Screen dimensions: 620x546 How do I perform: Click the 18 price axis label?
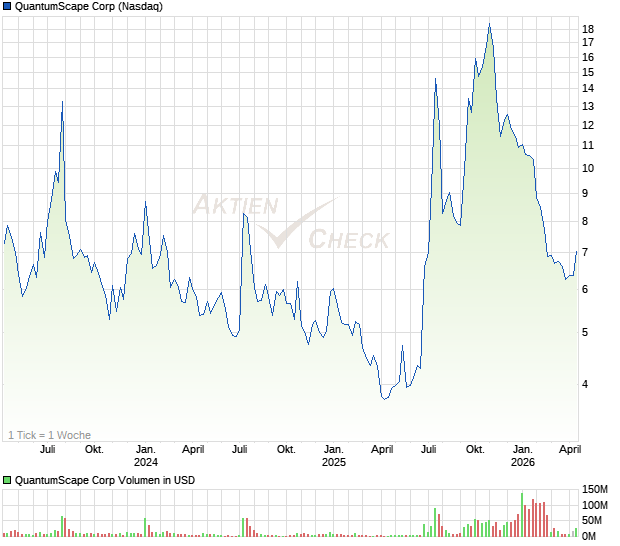tap(589, 29)
